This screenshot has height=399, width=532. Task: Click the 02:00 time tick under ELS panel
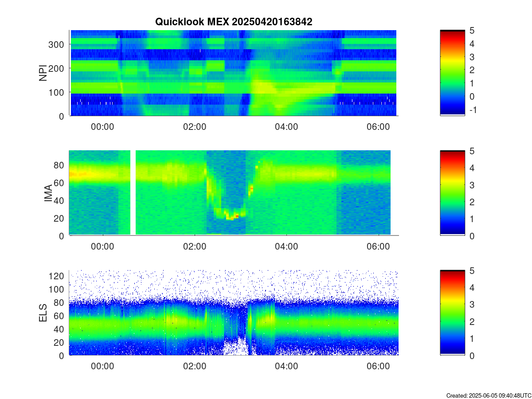tap(195, 366)
